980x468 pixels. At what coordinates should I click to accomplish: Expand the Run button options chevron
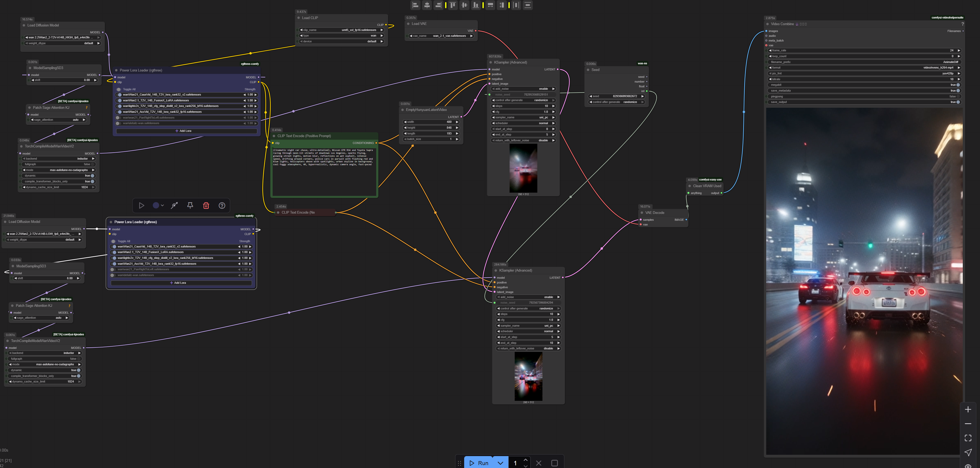click(500, 463)
